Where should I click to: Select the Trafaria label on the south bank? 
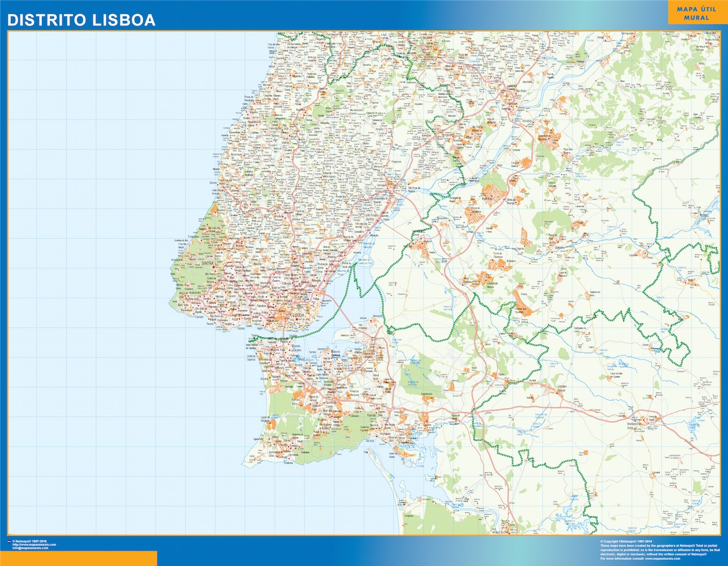(x=255, y=336)
